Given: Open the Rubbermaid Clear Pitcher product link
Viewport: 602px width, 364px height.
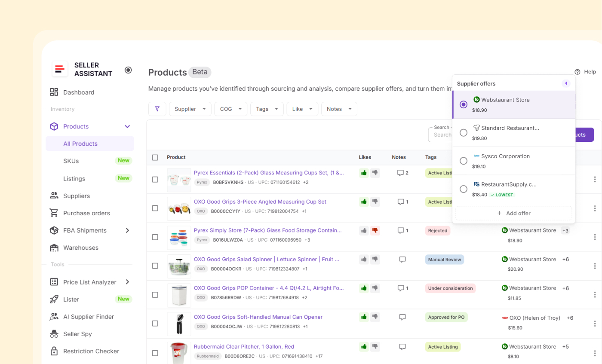Looking at the screenshot, I should click(x=244, y=346).
